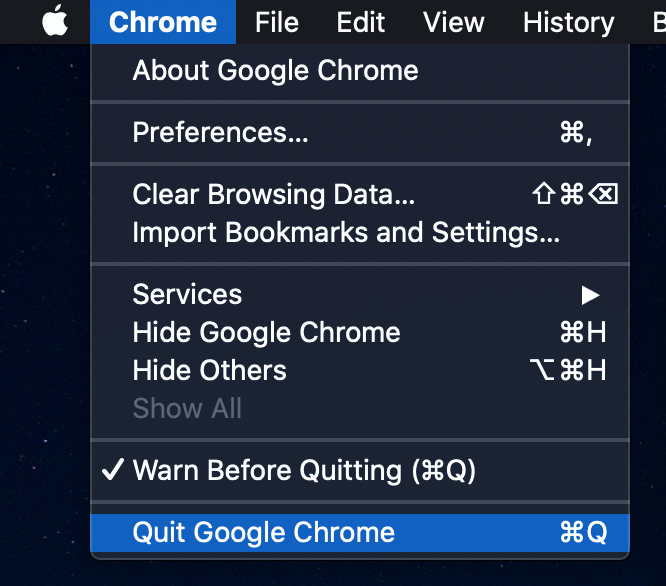Open the View menu
The image size is (666, 586).
pos(454,22)
